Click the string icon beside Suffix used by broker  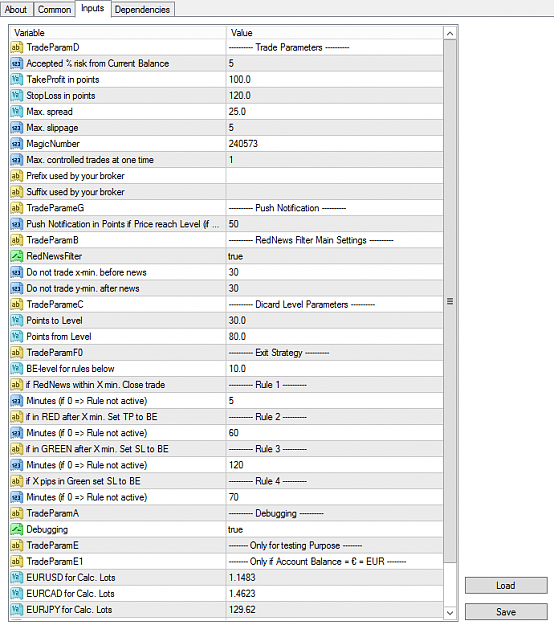pos(16,192)
